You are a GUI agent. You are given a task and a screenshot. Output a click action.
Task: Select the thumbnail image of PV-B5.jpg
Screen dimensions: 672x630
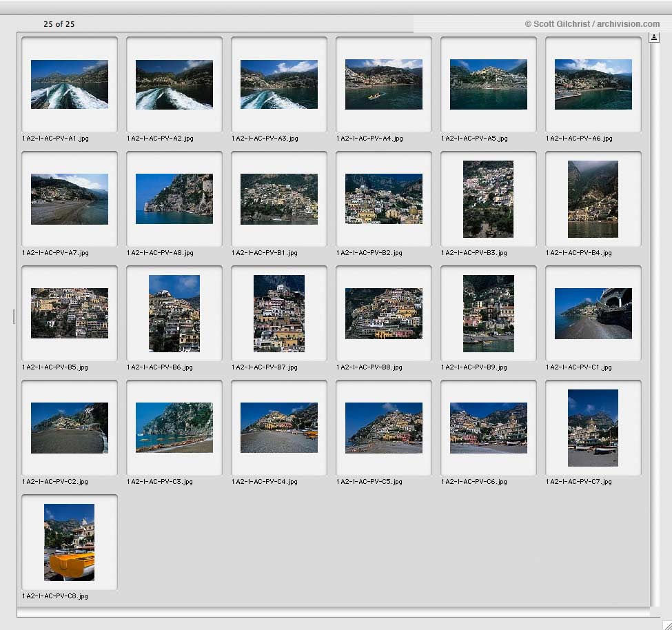click(70, 313)
